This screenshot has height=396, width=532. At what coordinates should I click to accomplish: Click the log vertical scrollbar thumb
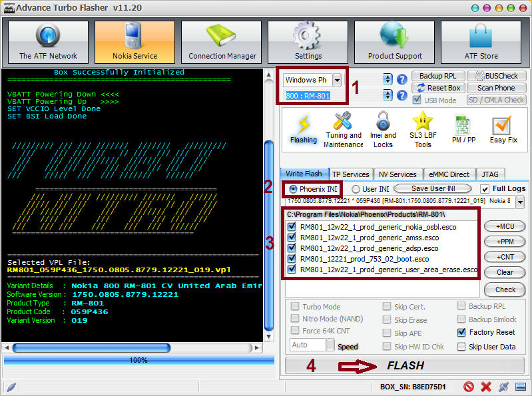click(x=269, y=236)
